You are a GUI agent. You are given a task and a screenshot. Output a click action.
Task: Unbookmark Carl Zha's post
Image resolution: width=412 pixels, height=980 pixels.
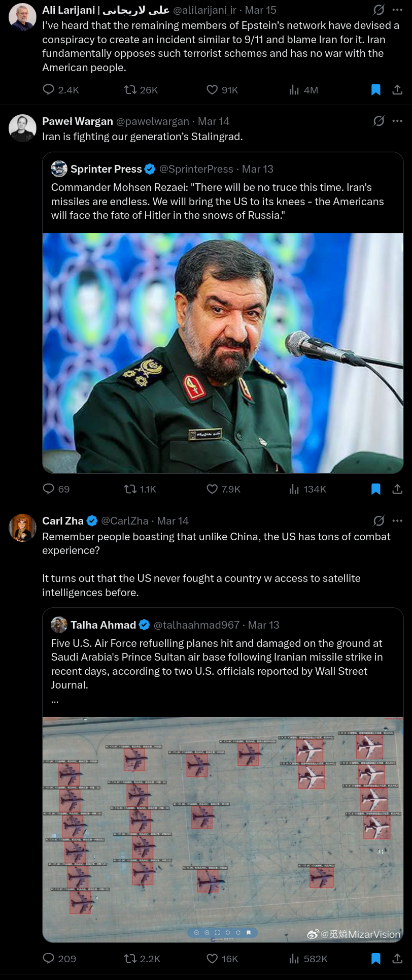click(376, 959)
